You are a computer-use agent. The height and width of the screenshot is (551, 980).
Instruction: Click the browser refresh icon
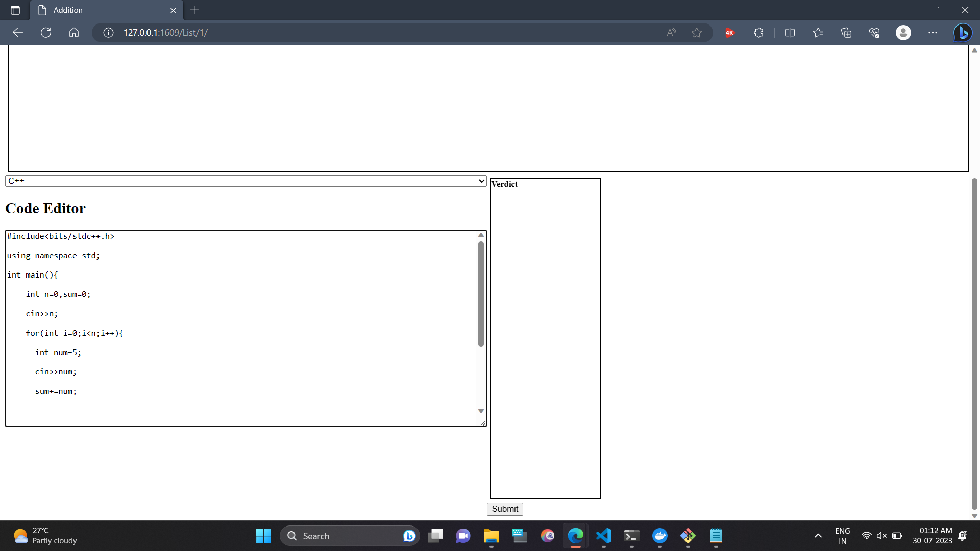coord(46,33)
